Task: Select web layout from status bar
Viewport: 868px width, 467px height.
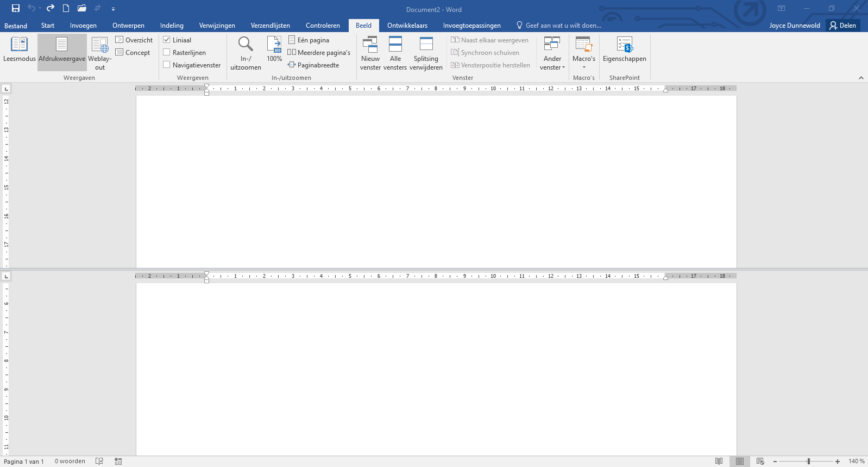Action: 760,461
